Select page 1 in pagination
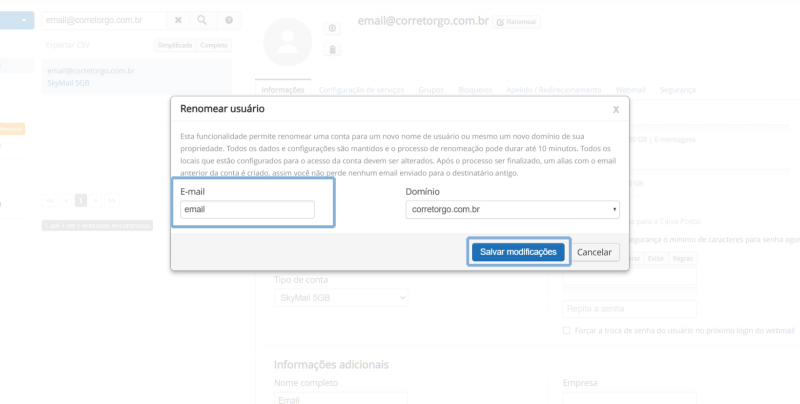 (81, 200)
